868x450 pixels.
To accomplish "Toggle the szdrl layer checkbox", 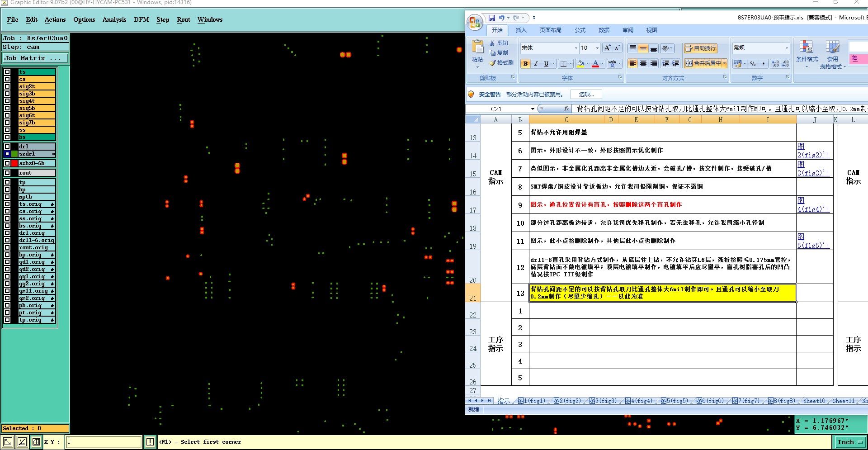I will click(x=7, y=154).
